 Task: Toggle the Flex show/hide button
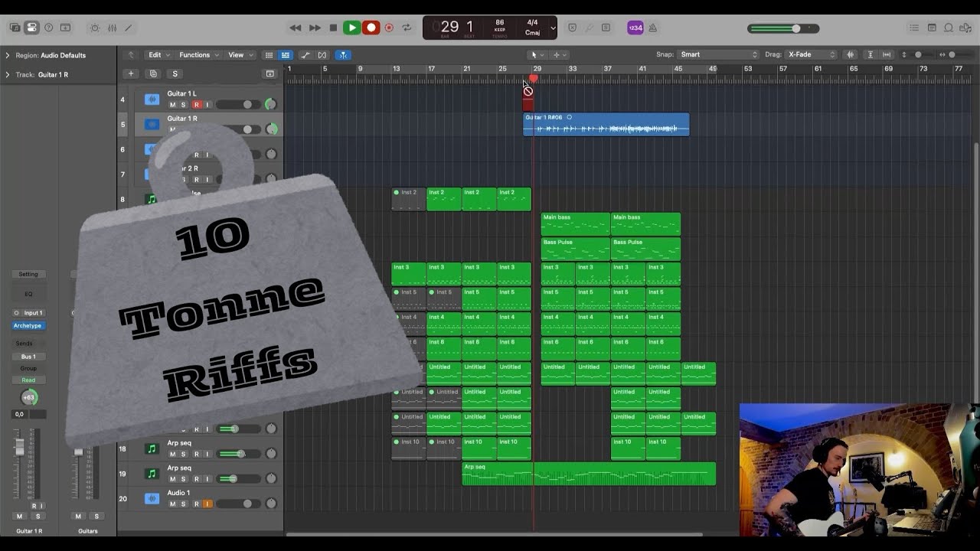[322, 55]
